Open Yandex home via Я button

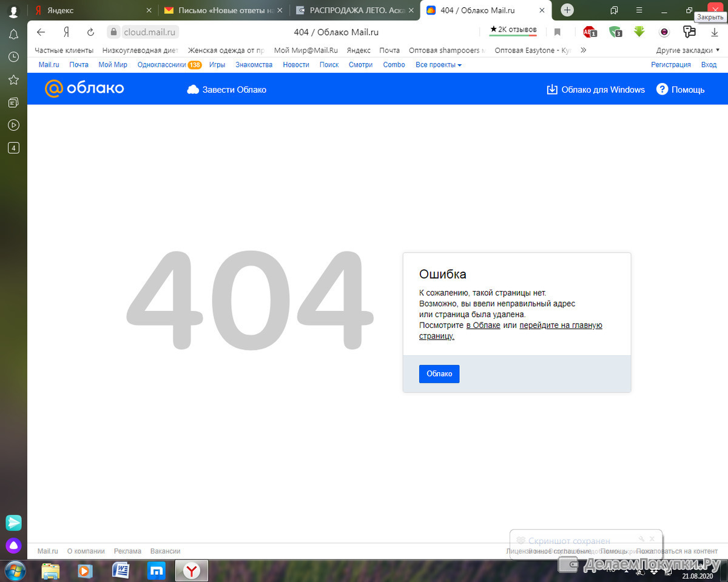point(66,32)
